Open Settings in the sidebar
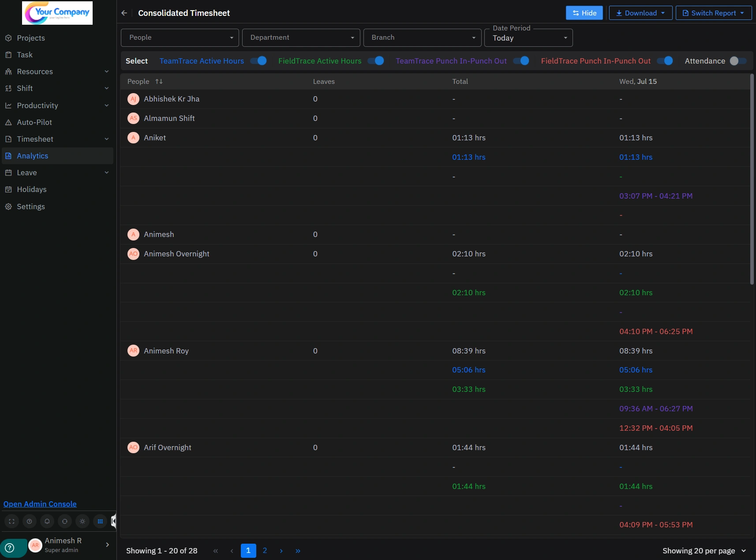Viewport: 756px width, 560px height. click(57, 207)
